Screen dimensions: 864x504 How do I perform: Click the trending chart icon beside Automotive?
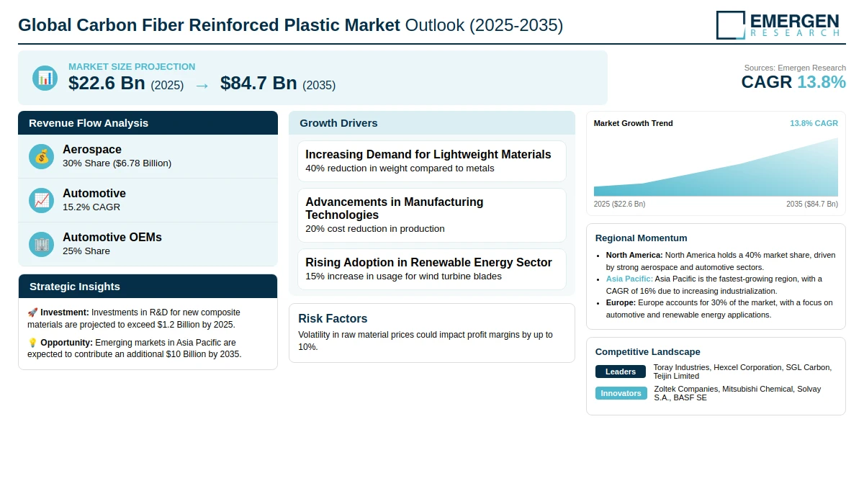pyautogui.click(x=41, y=200)
